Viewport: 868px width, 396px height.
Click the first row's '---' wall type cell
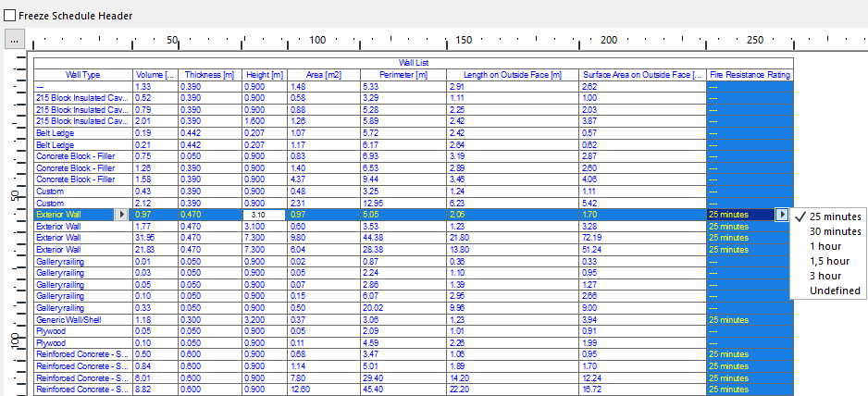click(x=83, y=86)
